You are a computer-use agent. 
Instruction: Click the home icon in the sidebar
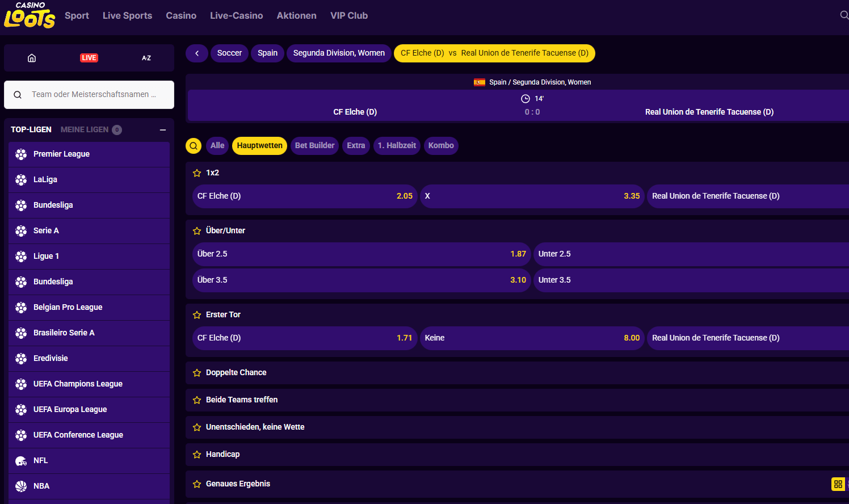[x=32, y=57]
